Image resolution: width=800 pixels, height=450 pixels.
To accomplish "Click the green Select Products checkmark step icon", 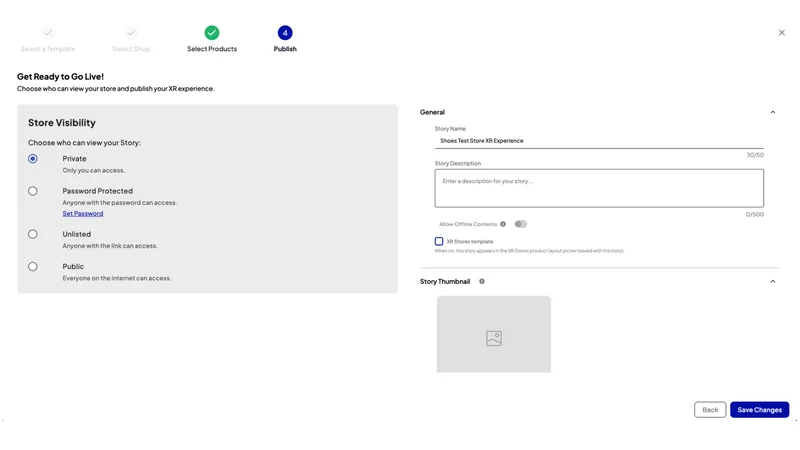I will coord(212,33).
